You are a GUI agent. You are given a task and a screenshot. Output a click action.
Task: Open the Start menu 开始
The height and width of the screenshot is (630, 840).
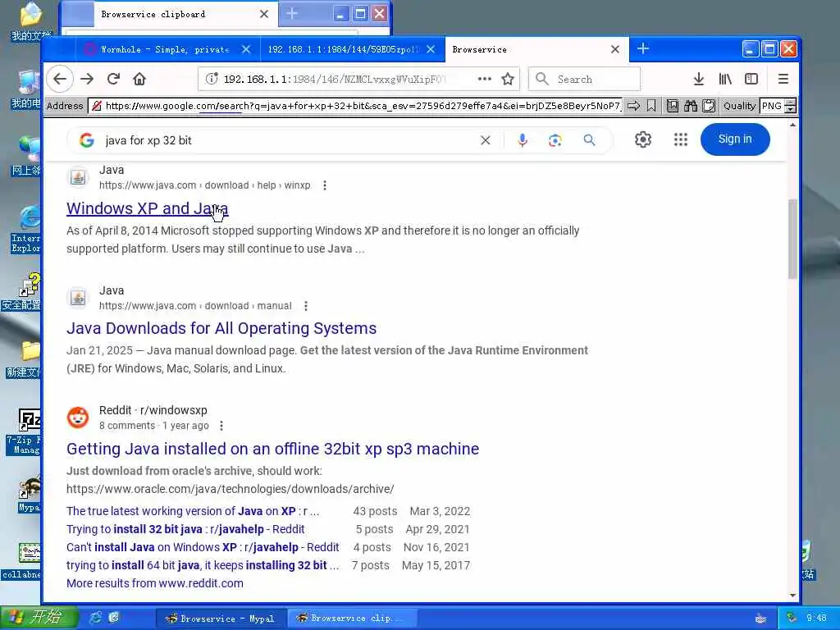coord(39,618)
